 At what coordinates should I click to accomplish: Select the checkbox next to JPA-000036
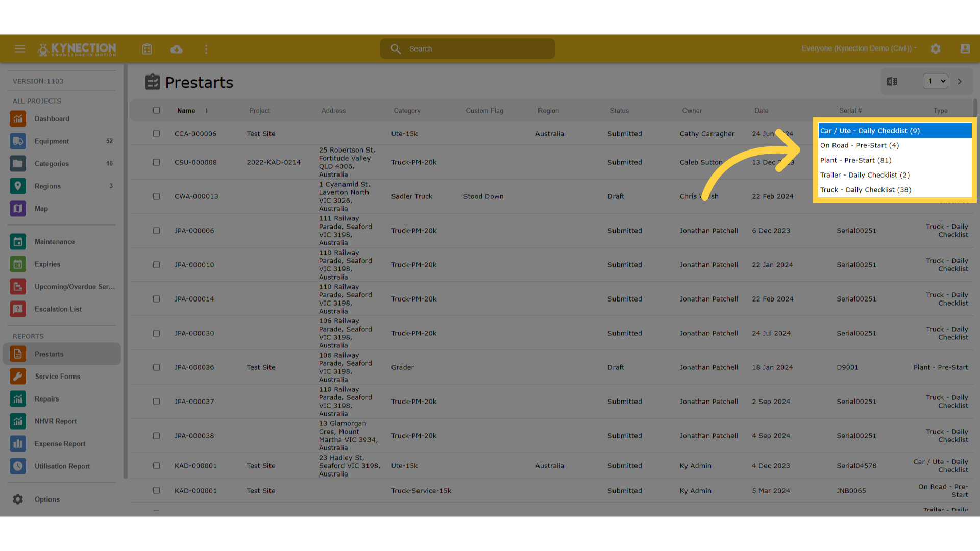(x=156, y=367)
